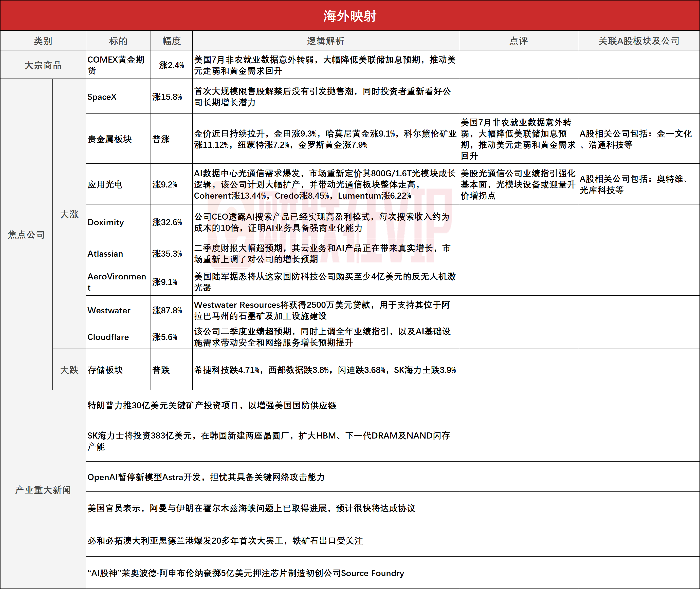Click the Cloudflare cell
Viewport: 700px width, 589px height.
[118, 337]
